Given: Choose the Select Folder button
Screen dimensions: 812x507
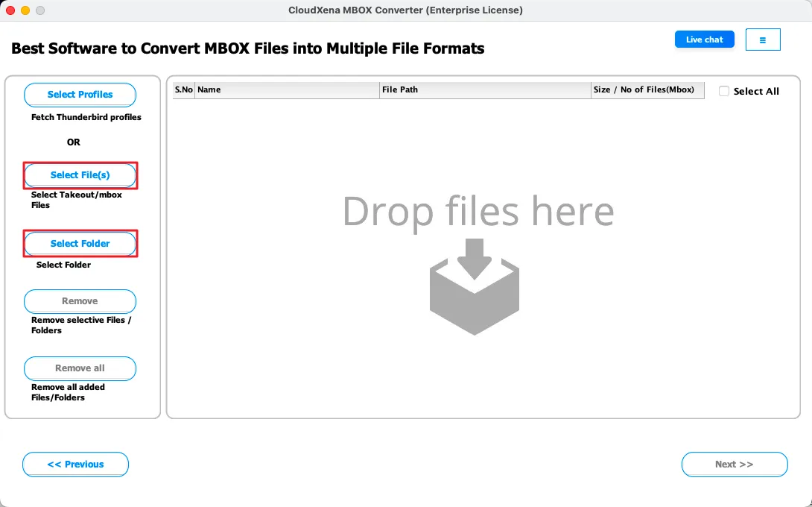Looking at the screenshot, I should click(x=80, y=244).
